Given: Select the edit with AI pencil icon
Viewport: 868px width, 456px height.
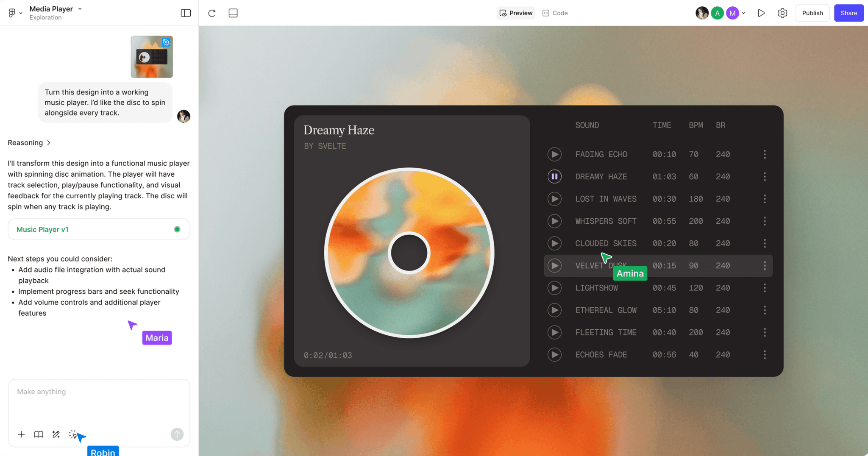Looking at the screenshot, I should tap(56, 434).
